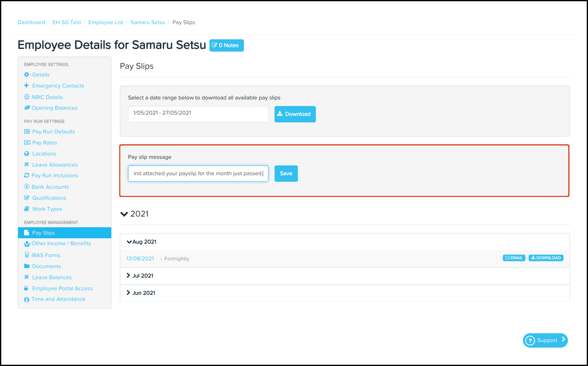The height and width of the screenshot is (366, 588).
Task: Click the date range input field
Action: [x=198, y=114]
